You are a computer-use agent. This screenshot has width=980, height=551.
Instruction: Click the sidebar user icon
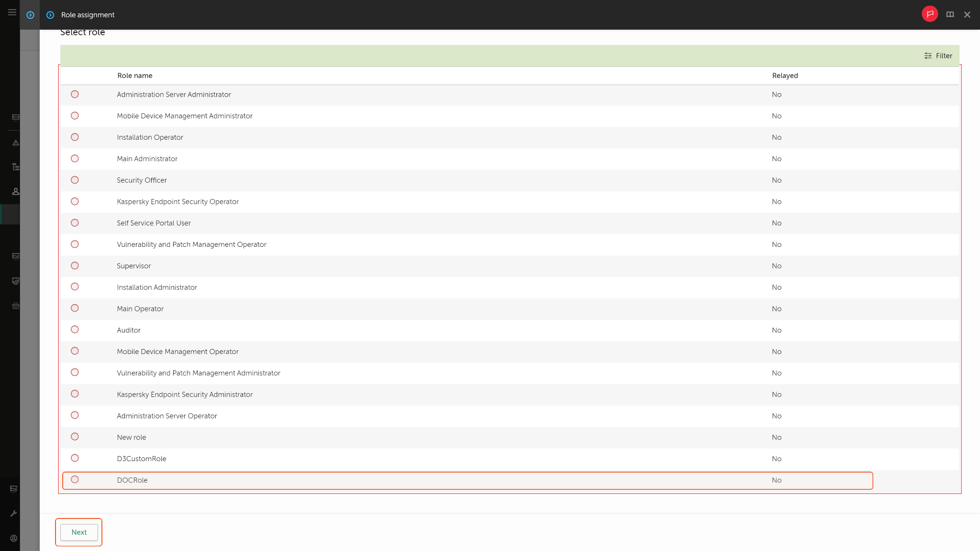(15, 191)
